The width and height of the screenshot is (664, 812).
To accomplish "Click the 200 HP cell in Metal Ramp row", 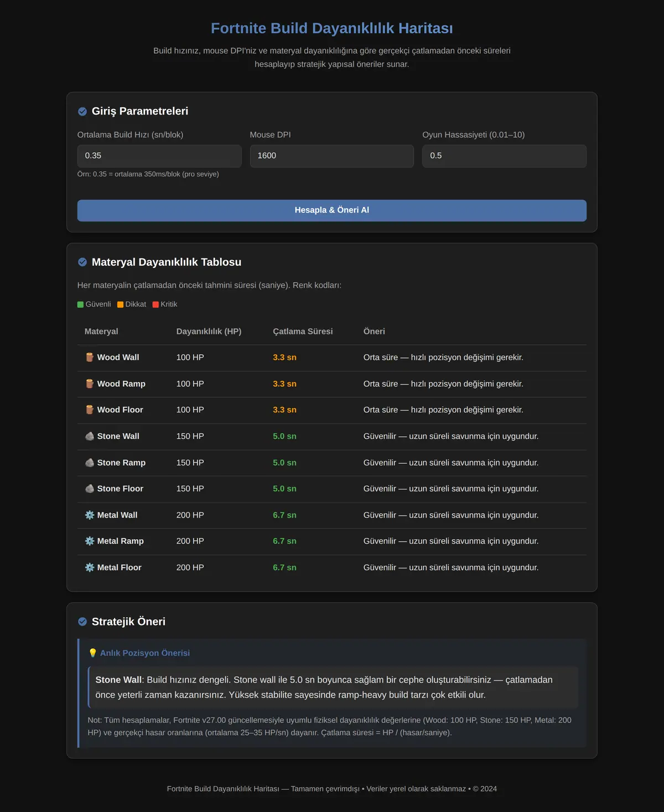I will 190,541.
